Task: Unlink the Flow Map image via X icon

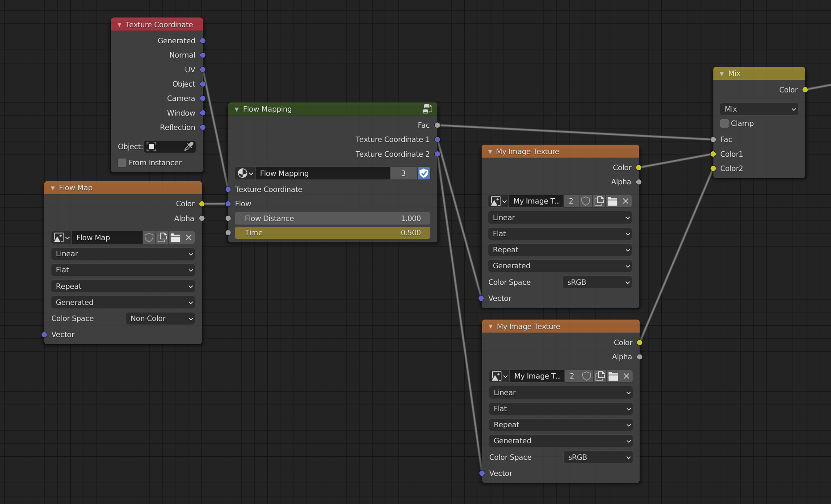Action: coord(189,237)
